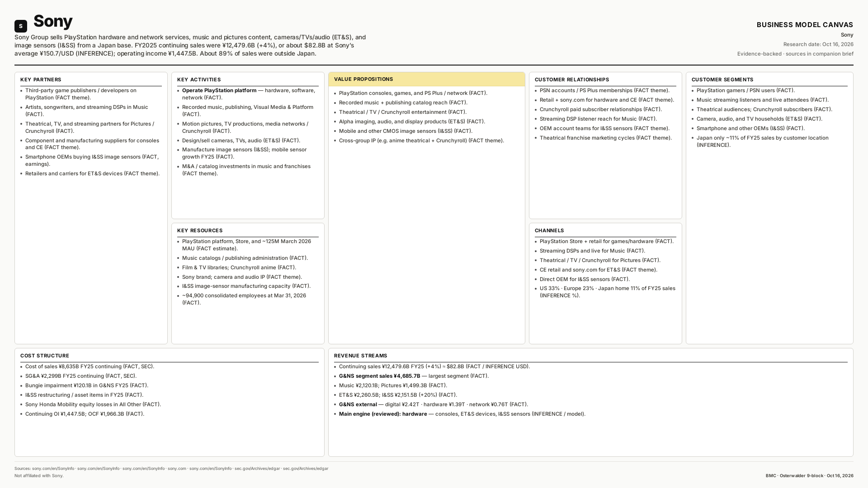Image resolution: width=868 pixels, height=488 pixels.
Task: Select the BUSINESS MODEL CANVAS heading
Action: 805,25
